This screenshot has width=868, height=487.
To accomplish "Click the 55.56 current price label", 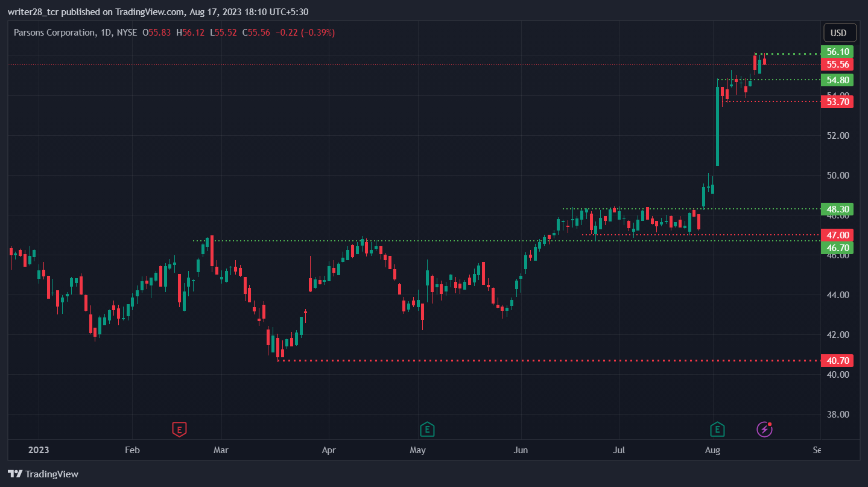I will pos(838,65).
